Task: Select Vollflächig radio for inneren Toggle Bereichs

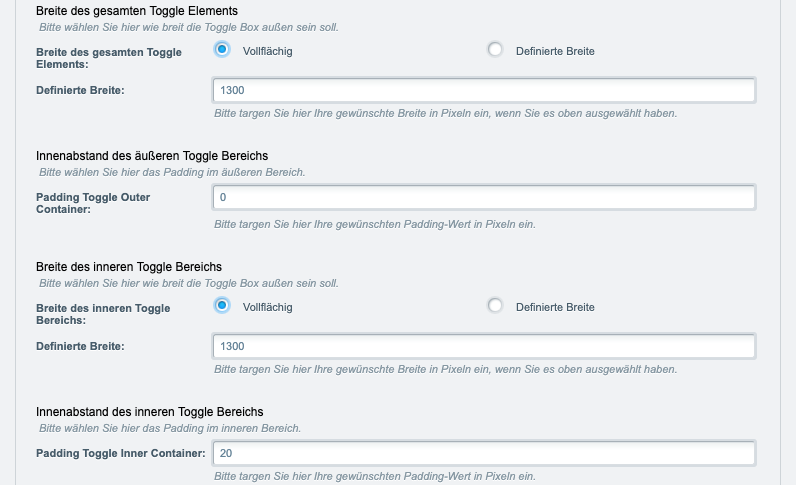Action: pos(222,306)
